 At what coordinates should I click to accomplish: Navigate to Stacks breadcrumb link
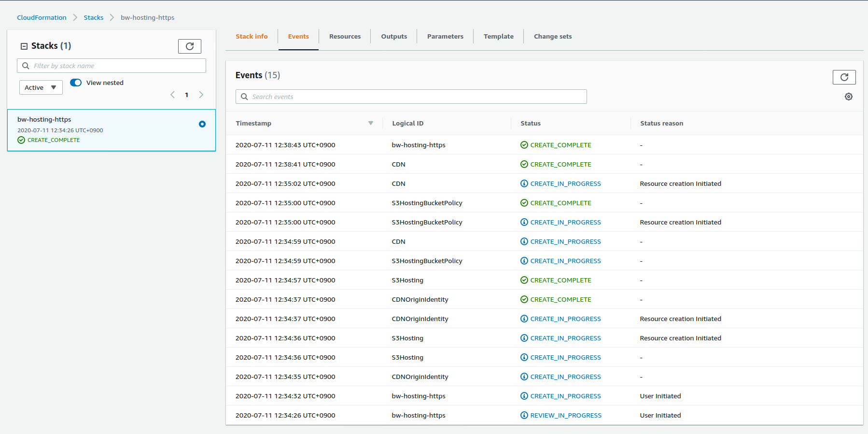tap(93, 17)
